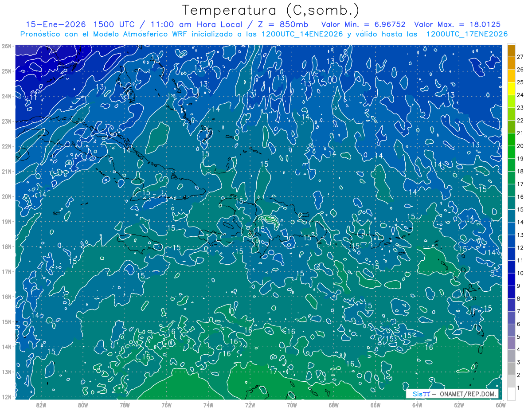This screenshot has height=411, width=532.
Task: Click the "Valor Max. = 18.0125" value
Action: pos(458,24)
